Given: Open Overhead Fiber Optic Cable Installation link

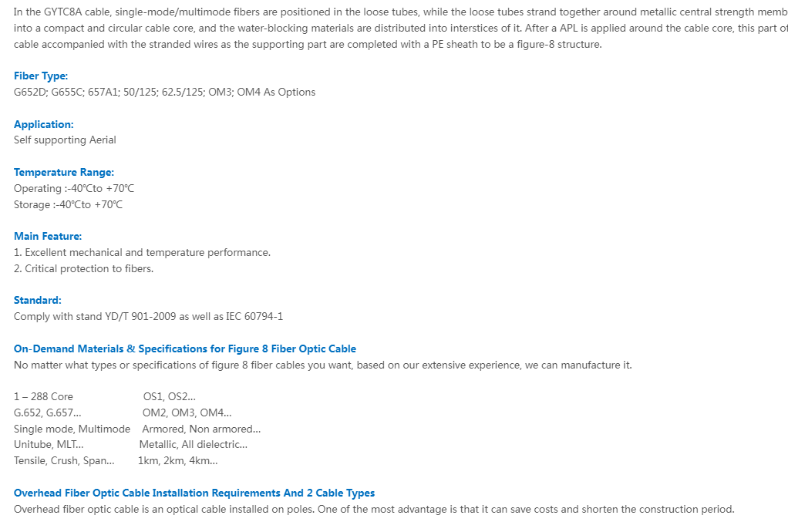Looking at the screenshot, I should point(194,493).
